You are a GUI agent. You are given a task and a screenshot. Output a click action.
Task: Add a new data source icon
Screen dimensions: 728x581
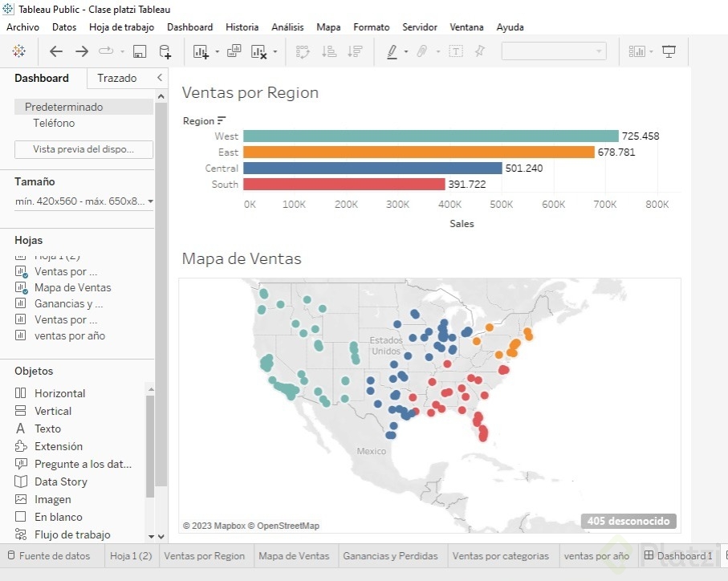click(165, 51)
